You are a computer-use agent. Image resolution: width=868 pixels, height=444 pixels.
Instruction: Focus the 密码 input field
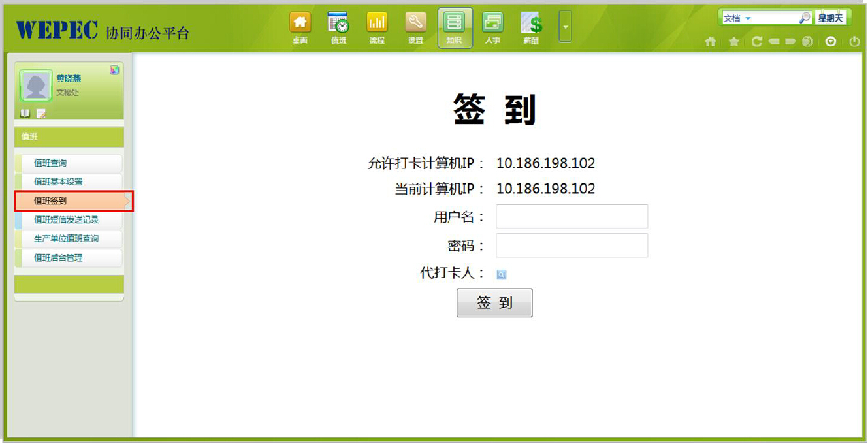(x=571, y=246)
